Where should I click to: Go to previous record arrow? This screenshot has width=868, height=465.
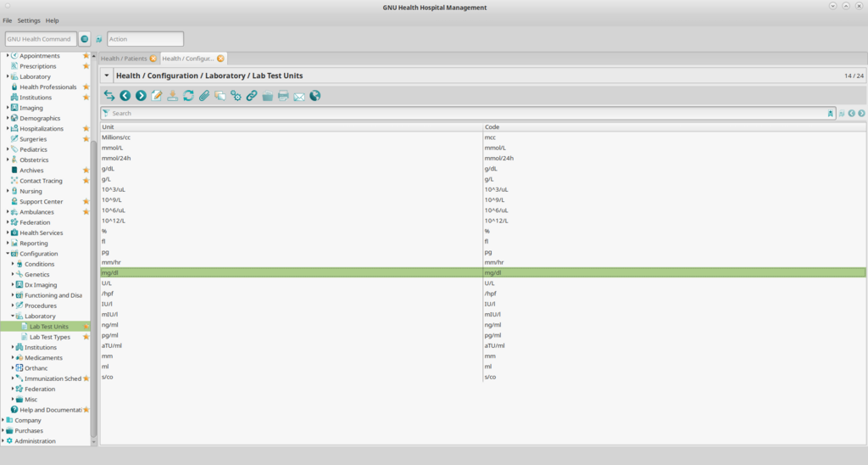pos(125,96)
